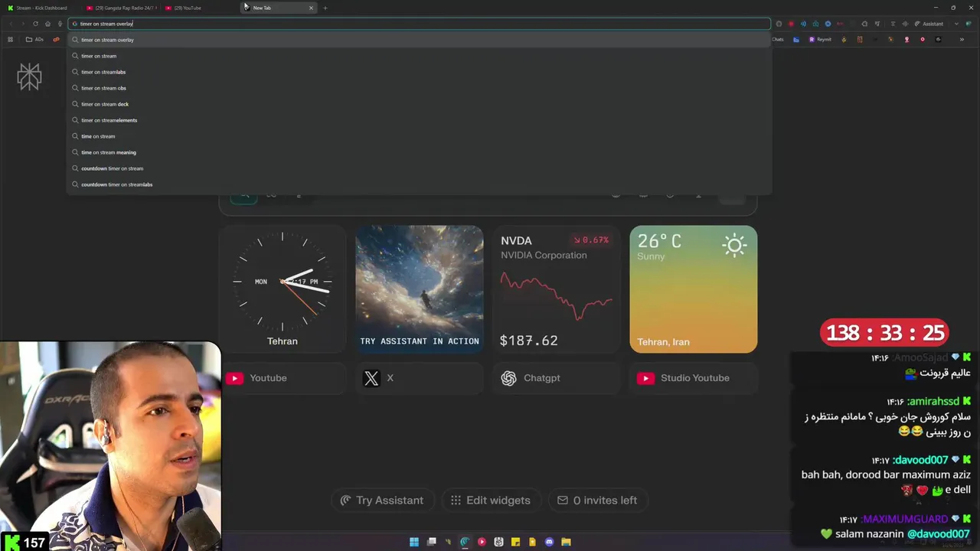The height and width of the screenshot is (551, 980).
Task: Click the Kick viewer count badge showing 157
Action: 25,542
